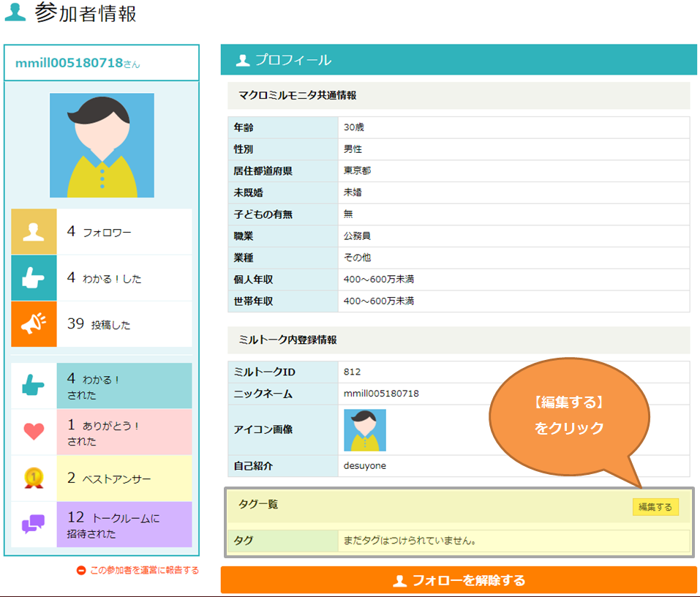The width and height of the screenshot is (700, 597).
Task: Click the large avatar image in sidebar
Action: (102, 146)
